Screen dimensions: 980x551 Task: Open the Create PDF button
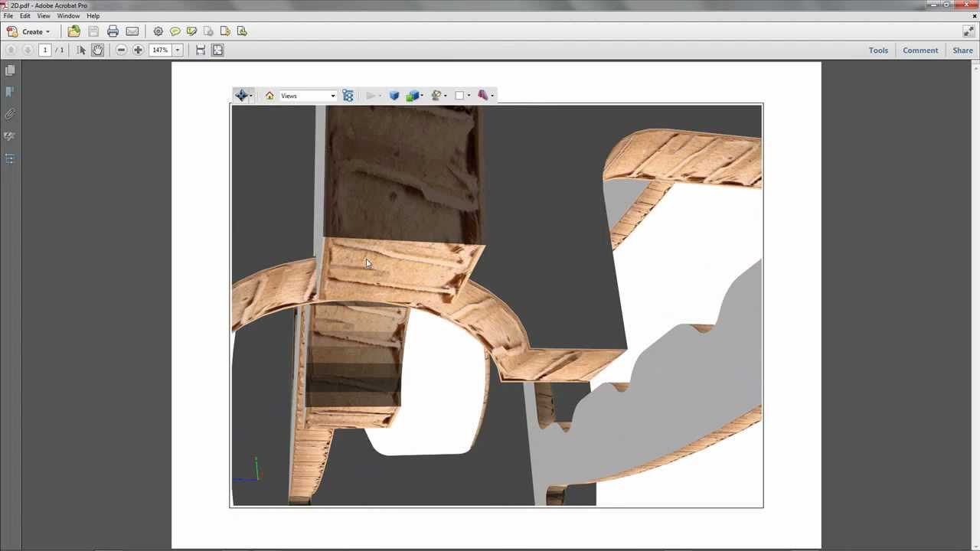(x=28, y=31)
